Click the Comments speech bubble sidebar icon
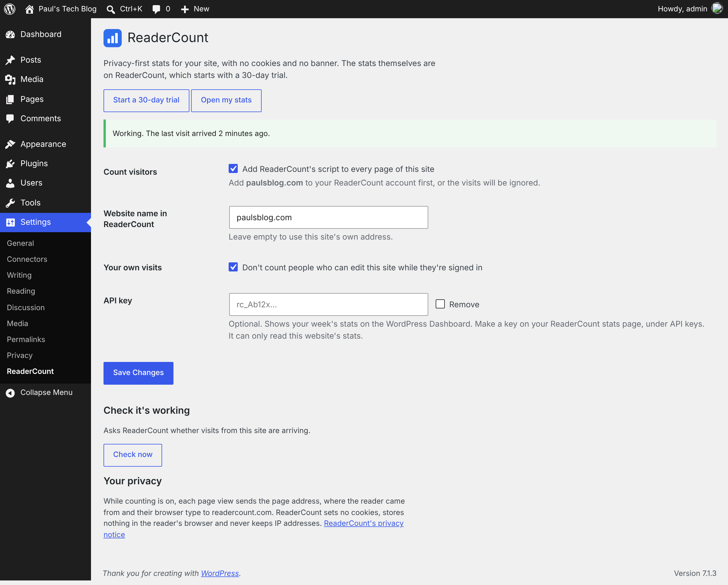Screen dimensions: 728x585 [x=11, y=119]
